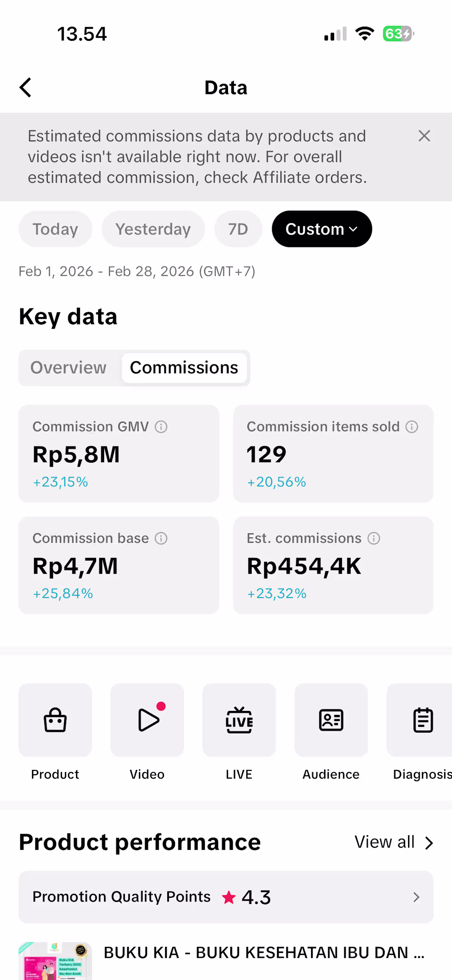Switch to the Commissions tab
This screenshot has width=452, height=980.
(184, 368)
